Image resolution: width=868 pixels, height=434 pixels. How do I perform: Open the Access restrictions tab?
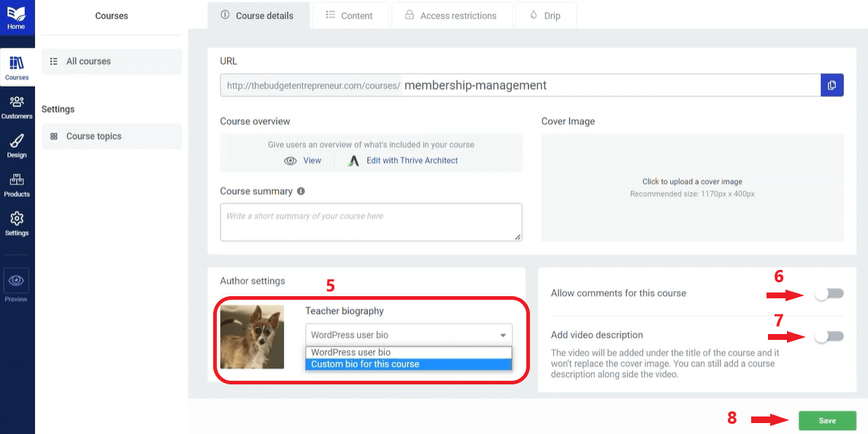pyautogui.click(x=451, y=15)
